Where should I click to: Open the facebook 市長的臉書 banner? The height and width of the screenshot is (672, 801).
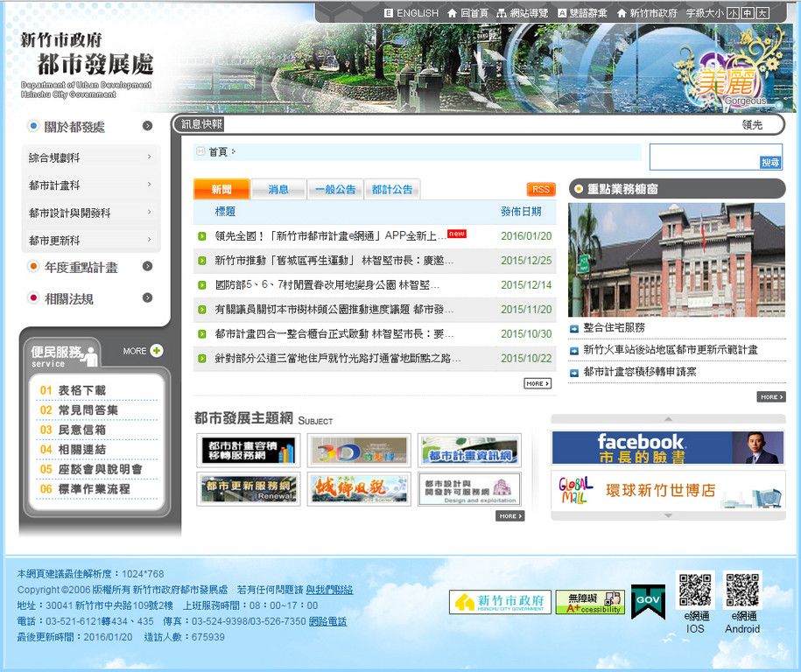(x=668, y=447)
